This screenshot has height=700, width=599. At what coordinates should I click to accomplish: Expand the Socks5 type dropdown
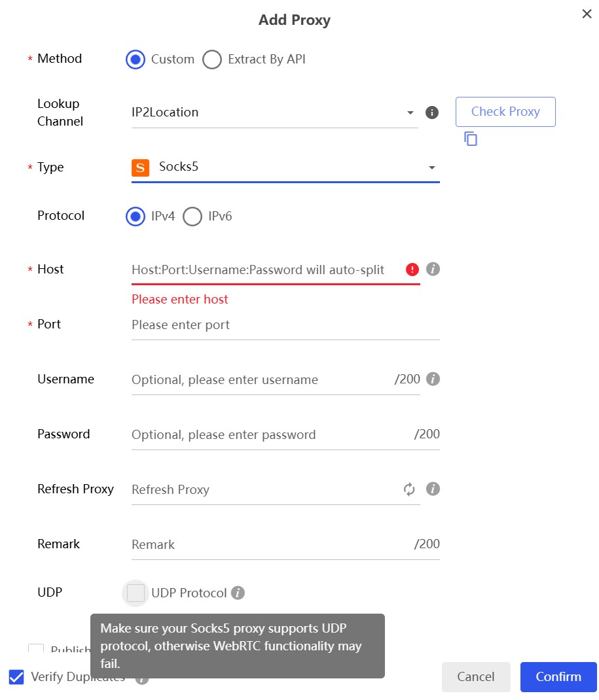[285, 167]
